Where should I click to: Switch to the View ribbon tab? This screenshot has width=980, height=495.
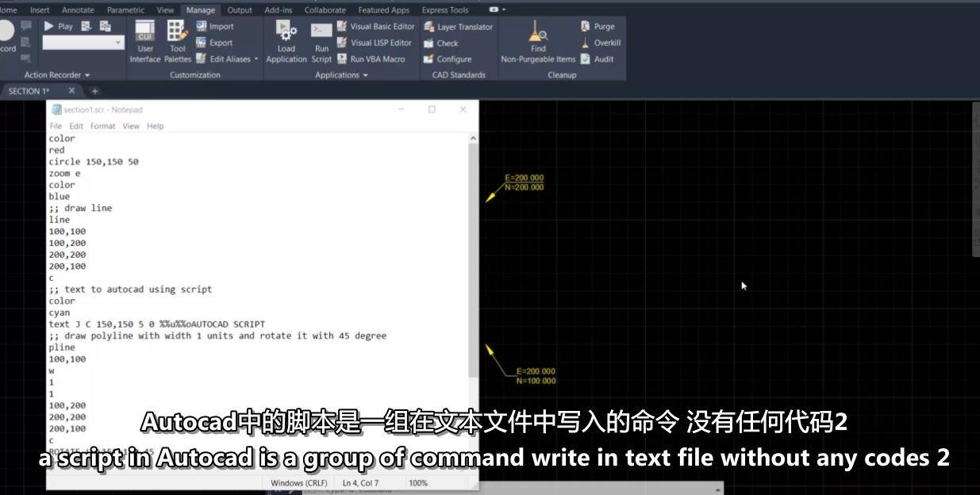click(165, 10)
